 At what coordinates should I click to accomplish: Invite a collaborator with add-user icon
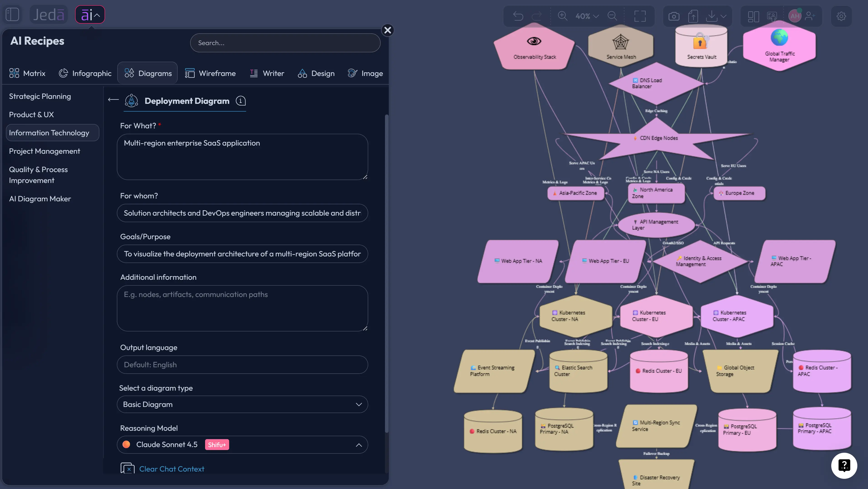click(x=810, y=16)
